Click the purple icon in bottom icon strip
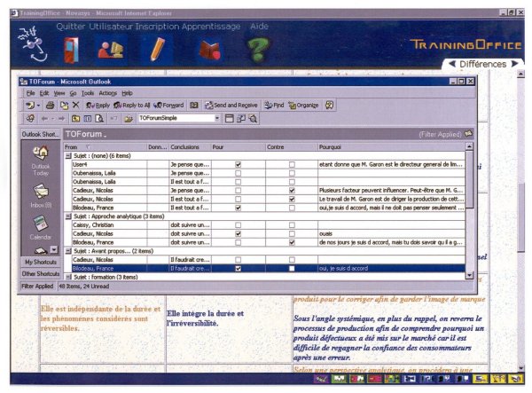 (320, 379)
